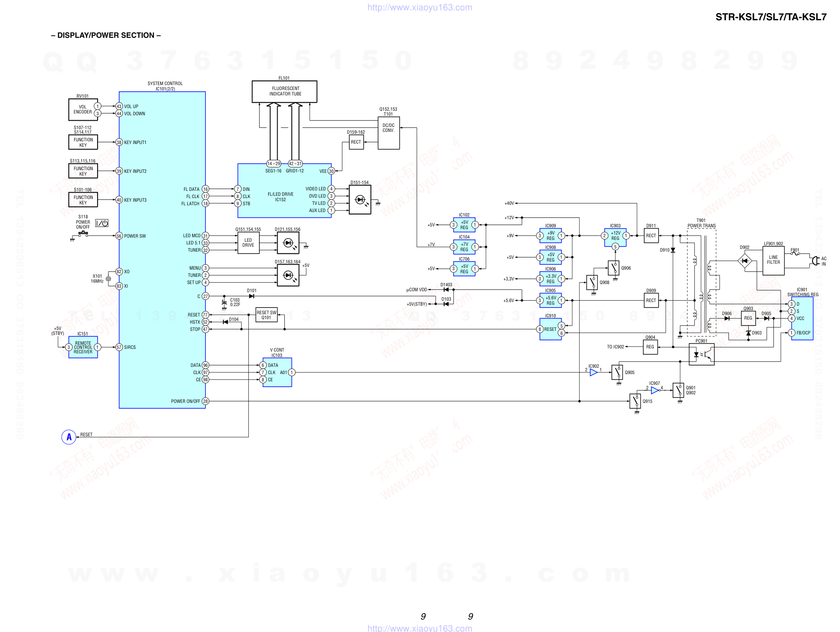Click the S118 power on/off symbol icon
This screenshot has height=632, width=840.
tap(102, 223)
